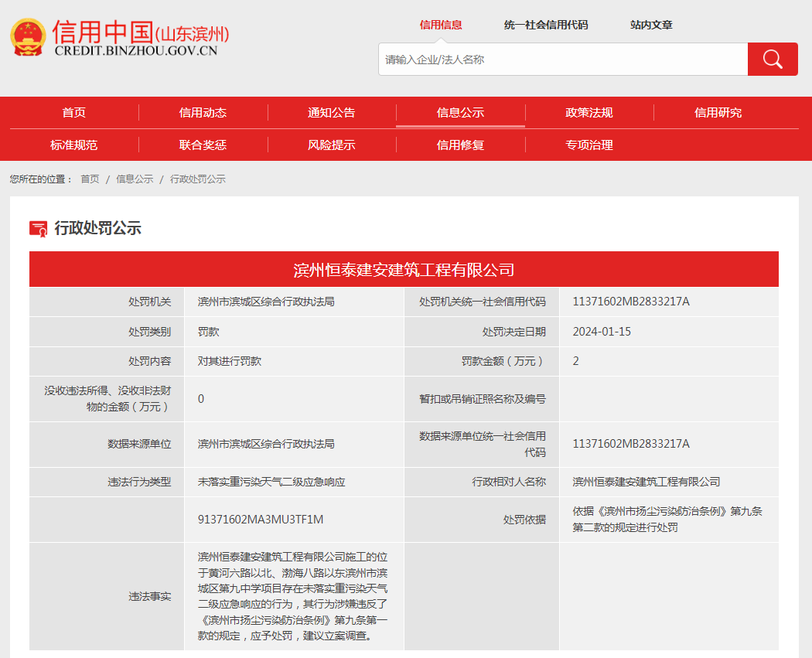The width and height of the screenshot is (812, 658).
Task: Click the CREDIT.BINZHOU.GOV.CN text
Action: (x=135, y=51)
